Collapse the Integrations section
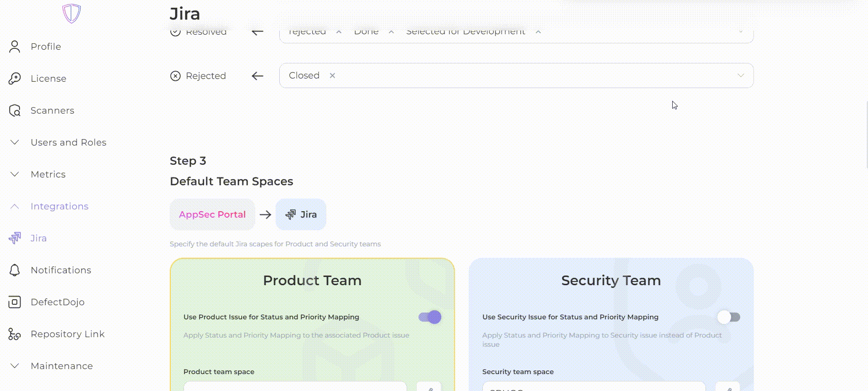Screen dimensions: 868x391 tap(15, 206)
